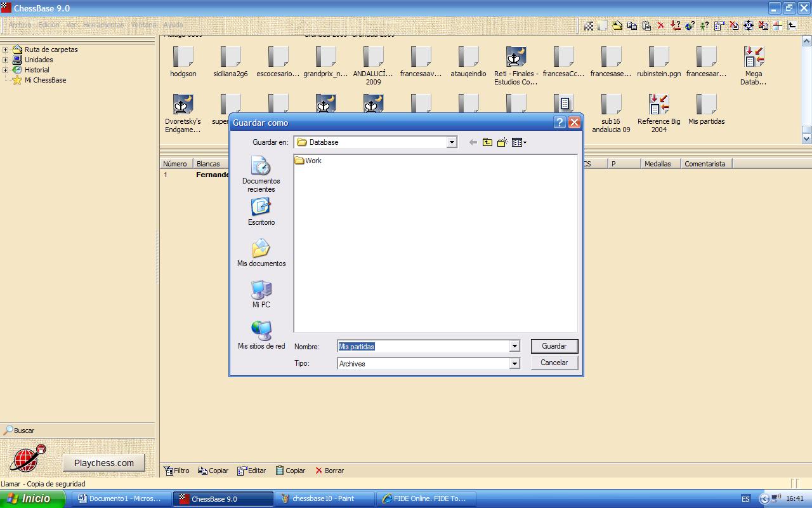Image resolution: width=812 pixels, height=508 pixels.
Task: Go to Escritorio in dialog sidebar
Action: point(261,212)
